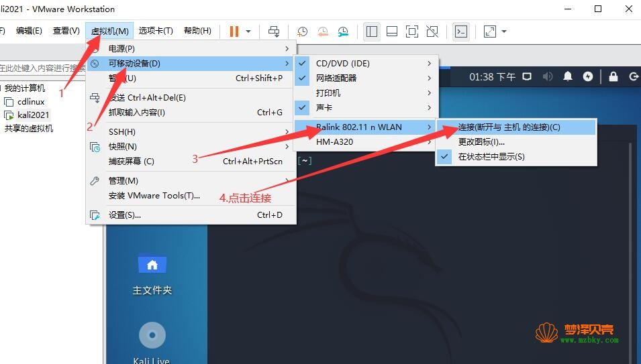This screenshot has width=641, height=364.
Task: Expand the CD/DVD (IDE) submenu arrow
Action: [429, 63]
